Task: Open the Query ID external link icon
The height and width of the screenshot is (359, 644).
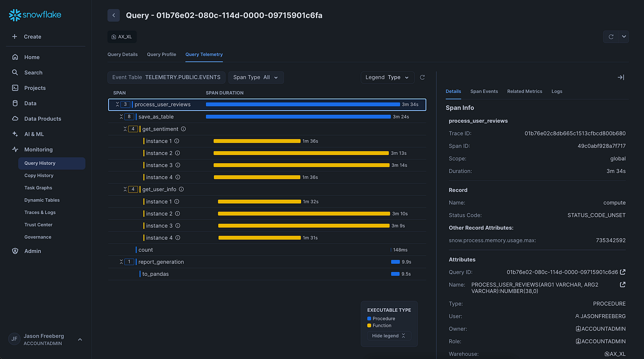Action: point(622,272)
